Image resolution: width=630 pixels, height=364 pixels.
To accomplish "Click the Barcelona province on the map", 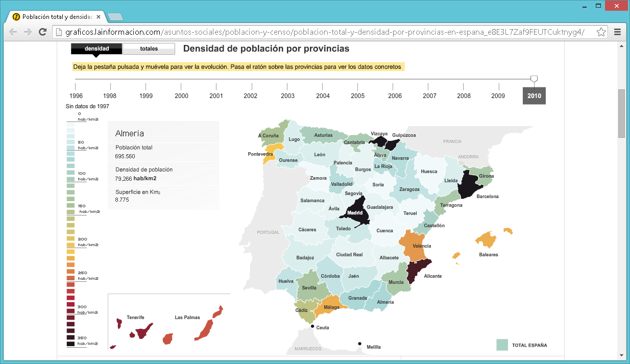I will 469,185.
